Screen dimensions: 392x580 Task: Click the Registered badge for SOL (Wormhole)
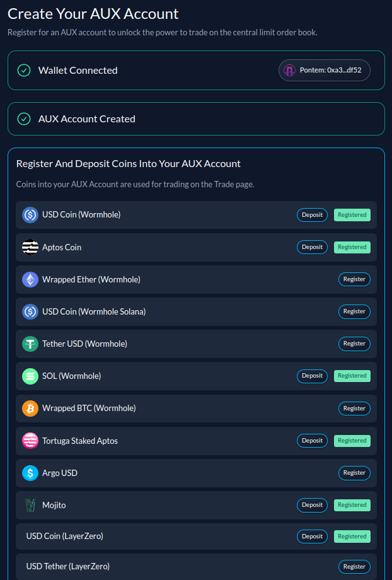point(352,376)
